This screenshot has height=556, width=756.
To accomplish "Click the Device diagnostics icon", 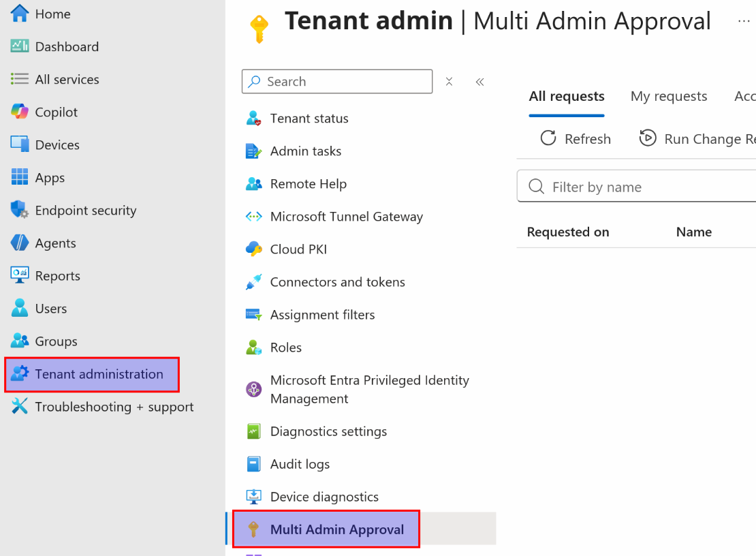I will pyautogui.click(x=253, y=496).
